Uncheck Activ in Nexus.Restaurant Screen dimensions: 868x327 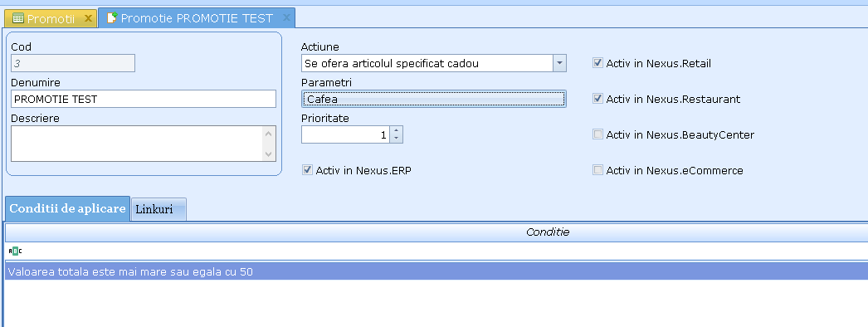pos(597,99)
